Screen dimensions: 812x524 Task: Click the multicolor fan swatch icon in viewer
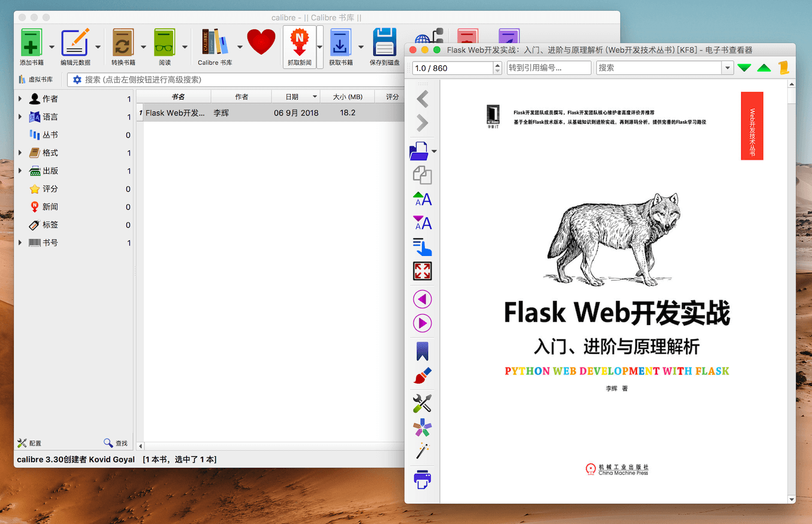[422, 427]
